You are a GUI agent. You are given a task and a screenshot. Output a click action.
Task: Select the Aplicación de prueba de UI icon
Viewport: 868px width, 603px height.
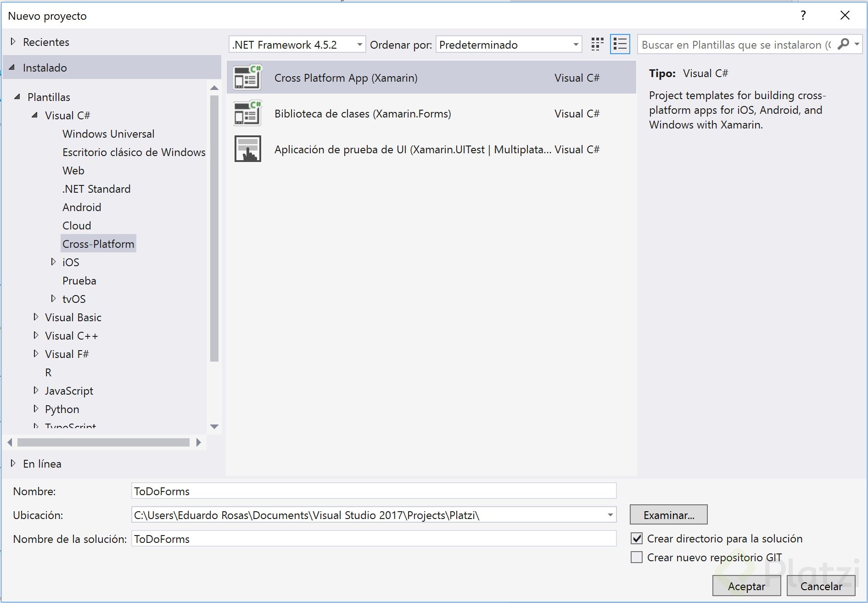click(x=247, y=149)
